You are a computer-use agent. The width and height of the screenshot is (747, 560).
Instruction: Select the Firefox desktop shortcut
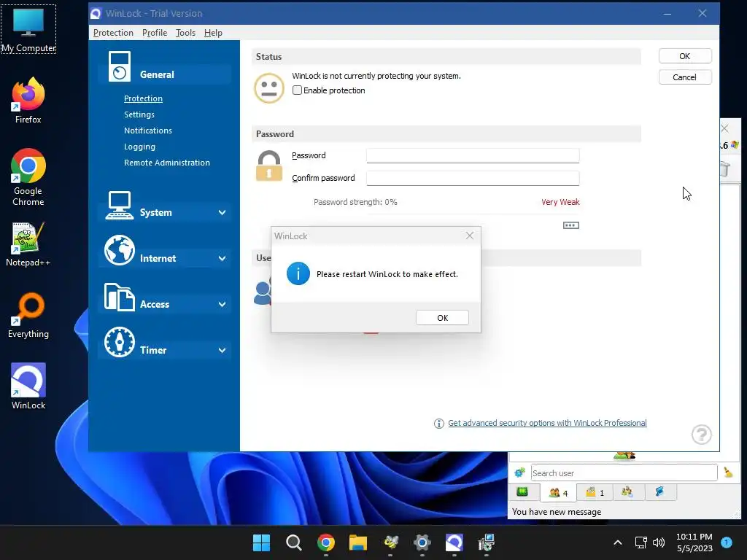click(28, 101)
